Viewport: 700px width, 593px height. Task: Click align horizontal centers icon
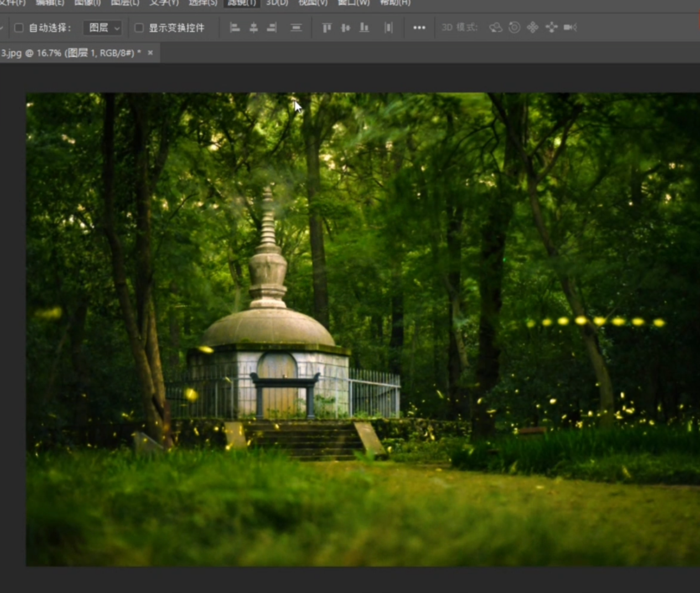tap(253, 28)
